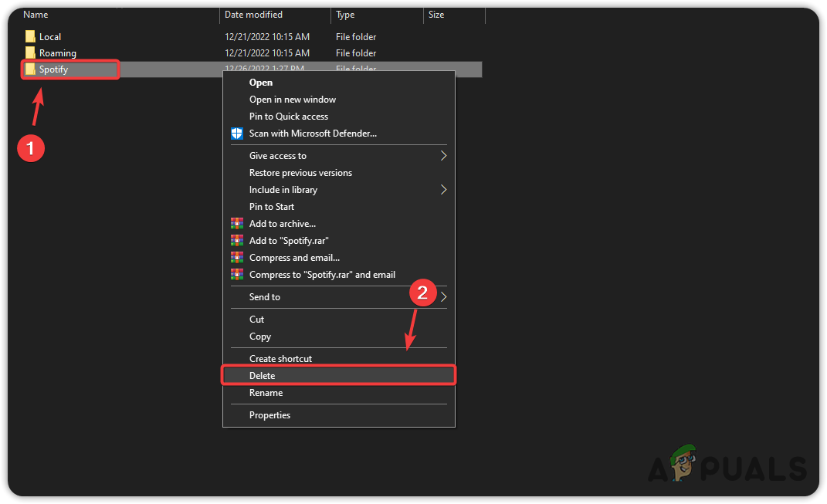Image resolution: width=827 pixels, height=504 pixels.
Task: Click WinRAR icon next to Add to "Spotify.rar"
Action: 237,241
